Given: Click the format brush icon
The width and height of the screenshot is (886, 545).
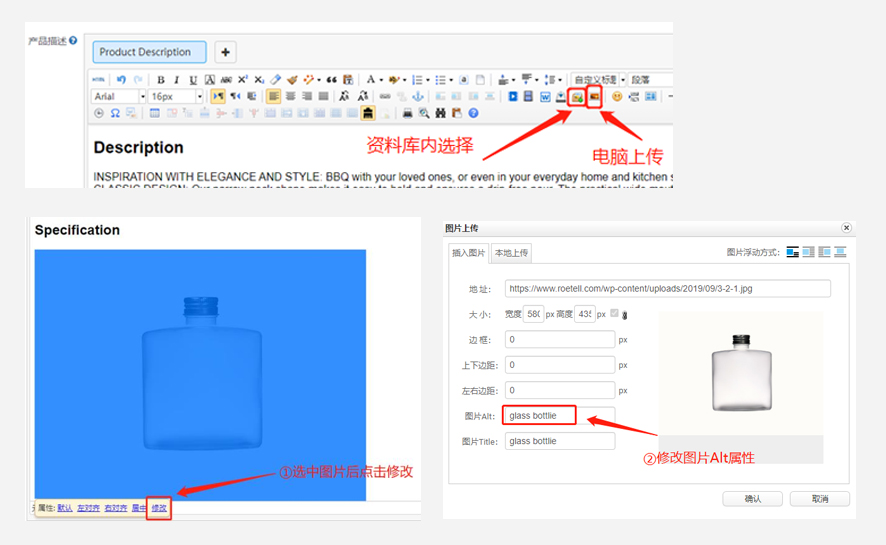Looking at the screenshot, I should (292, 80).
